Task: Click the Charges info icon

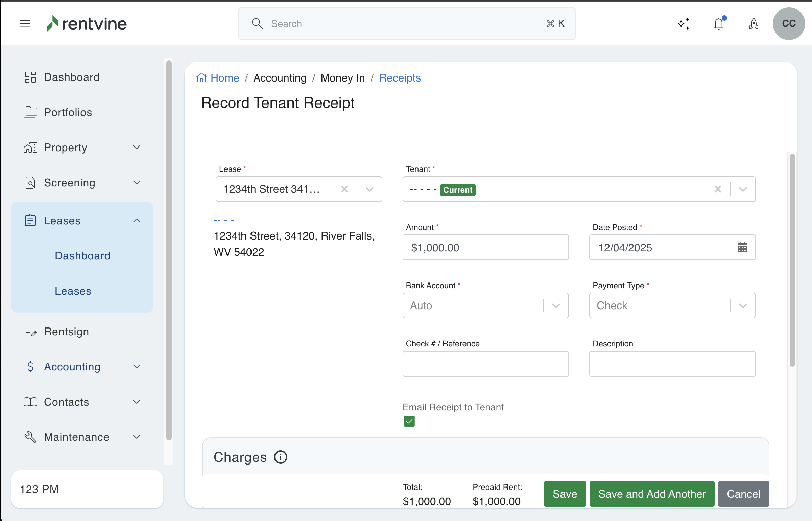Action: (280, 457)
